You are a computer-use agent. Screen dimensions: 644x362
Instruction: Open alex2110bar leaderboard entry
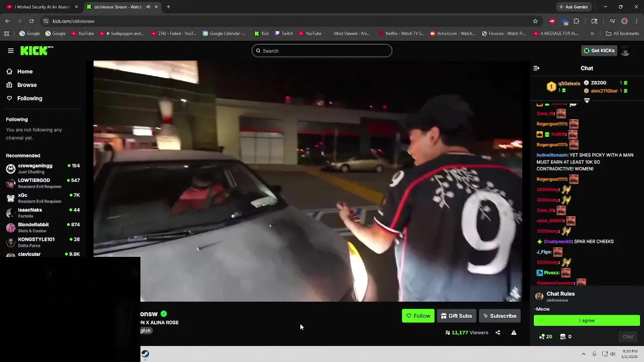point(606,91)
